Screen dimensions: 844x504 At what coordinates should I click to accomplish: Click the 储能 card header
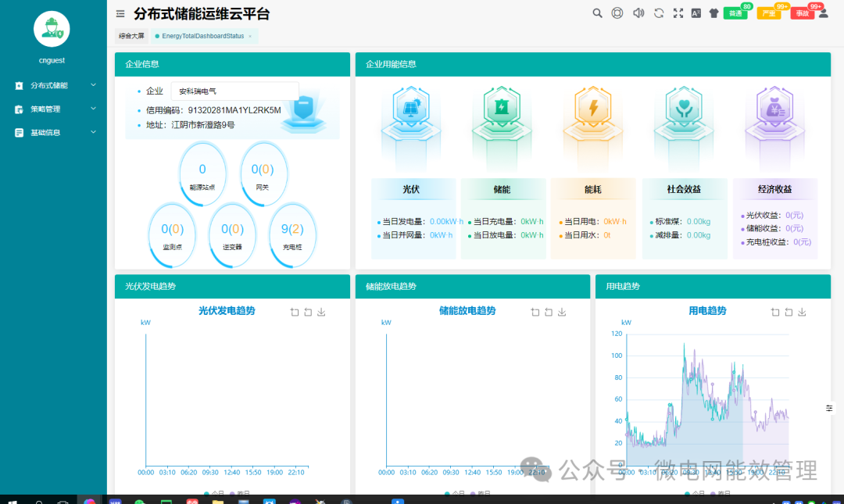click(x=502, y=189)
